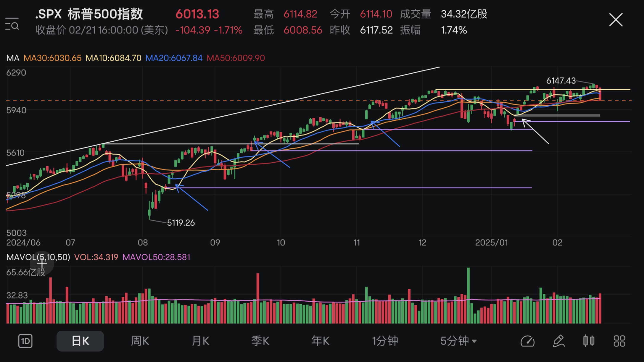Switch to the 周K weekly chart tab

click(140, 341)
